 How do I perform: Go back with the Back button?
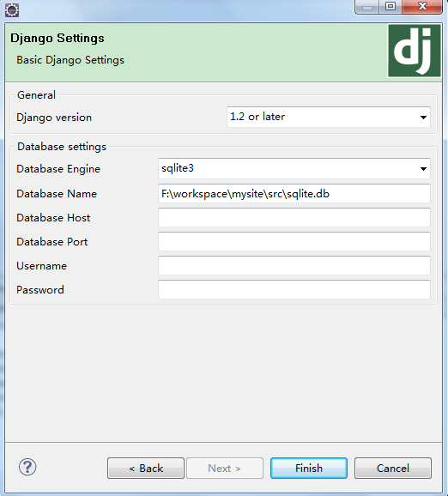coord(146,468)
